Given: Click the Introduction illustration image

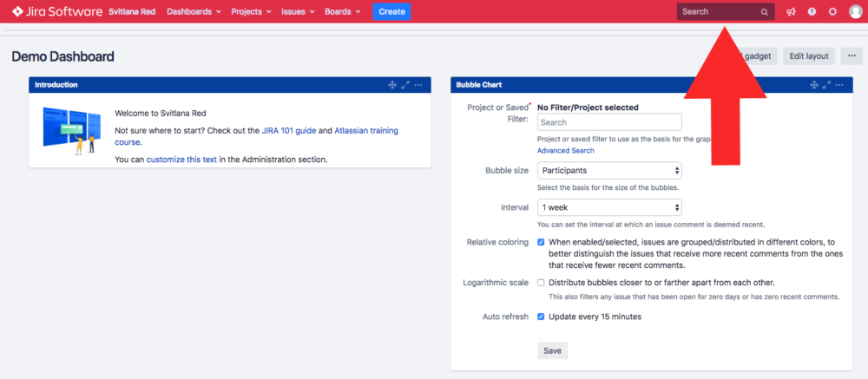Looking at the screenshot, I should (72, 131).
